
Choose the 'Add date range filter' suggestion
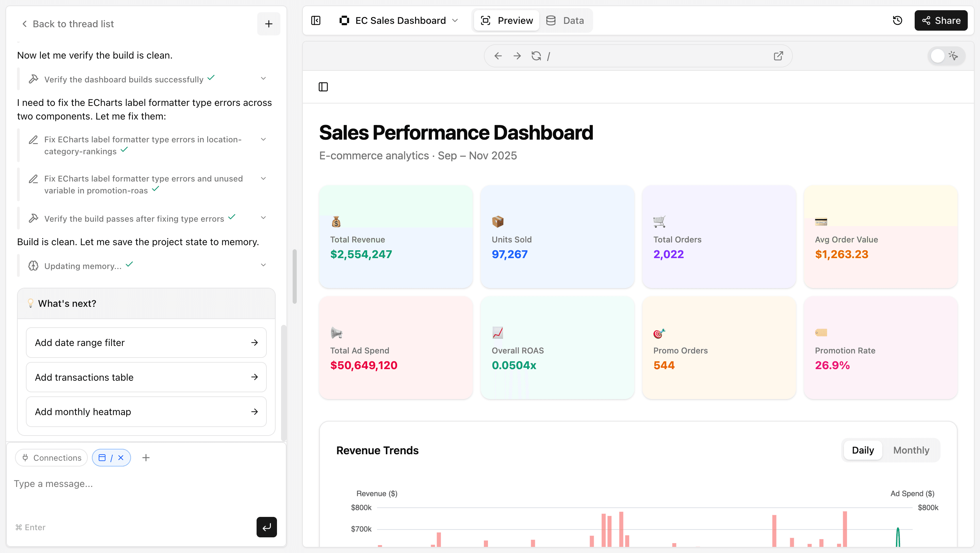146,342
